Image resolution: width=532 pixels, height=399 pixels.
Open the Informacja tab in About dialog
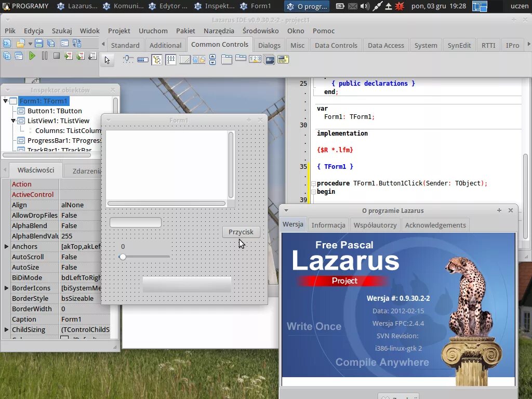(x=328, y=225)
